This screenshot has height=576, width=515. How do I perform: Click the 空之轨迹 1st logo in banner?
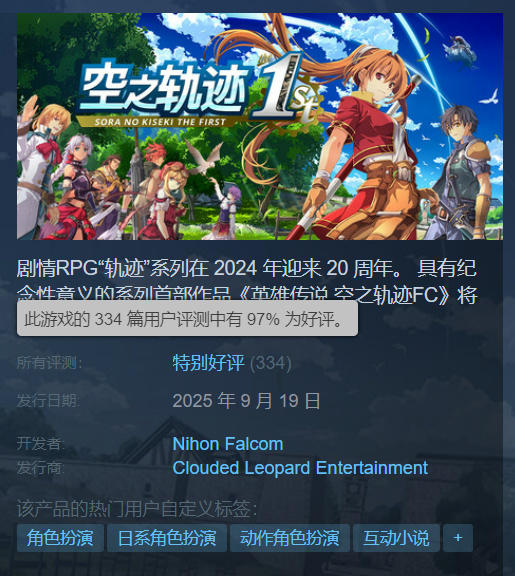point(198,92)
